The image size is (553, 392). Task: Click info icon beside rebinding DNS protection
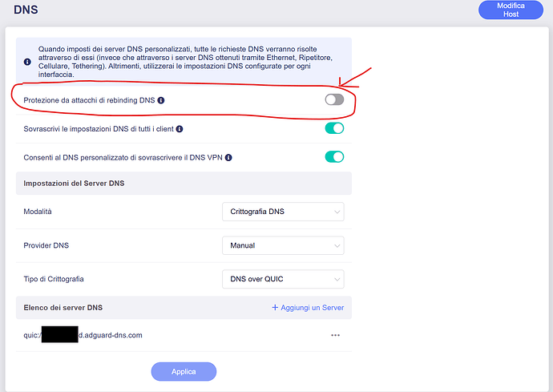[x=161, y=100]
